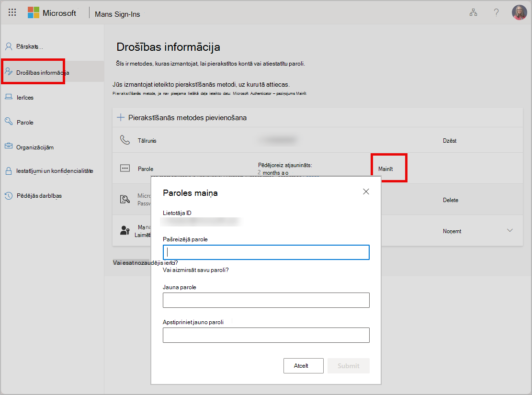Click the plus icon to add sign-in method
The image size is (532, 395).
click(121, 117)
